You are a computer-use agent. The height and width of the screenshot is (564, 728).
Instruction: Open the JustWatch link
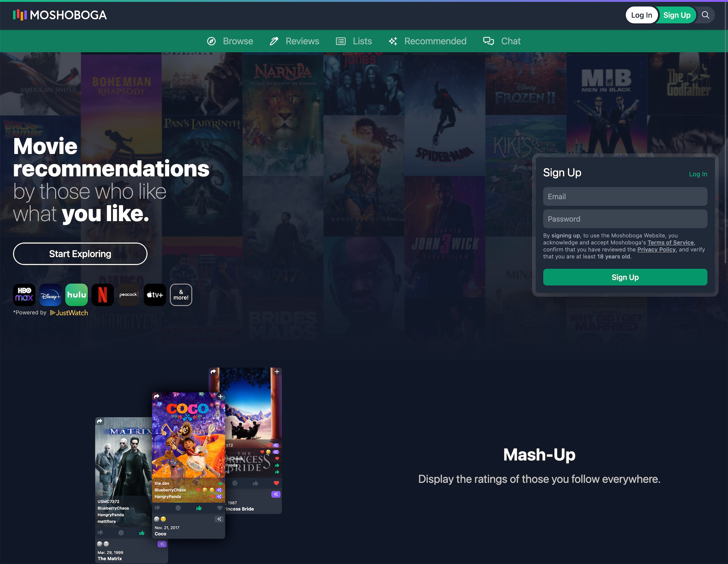point(69,313)
